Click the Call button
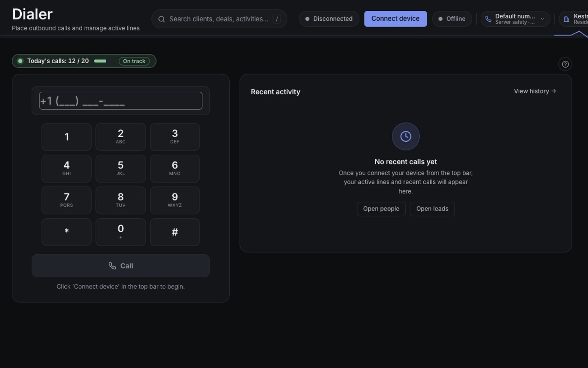588x368 pixels. click(x=121, y=266)
